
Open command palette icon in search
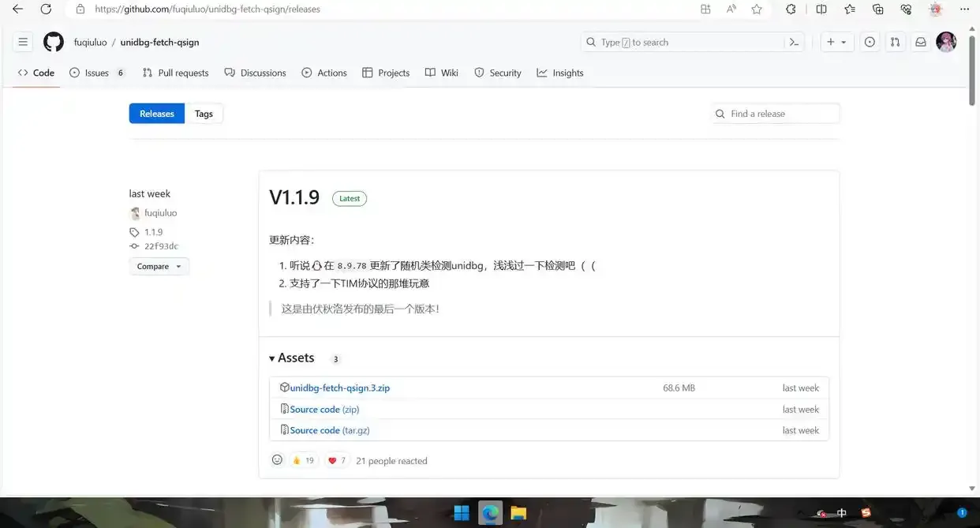pyautogui.click(x=795, y=42)
